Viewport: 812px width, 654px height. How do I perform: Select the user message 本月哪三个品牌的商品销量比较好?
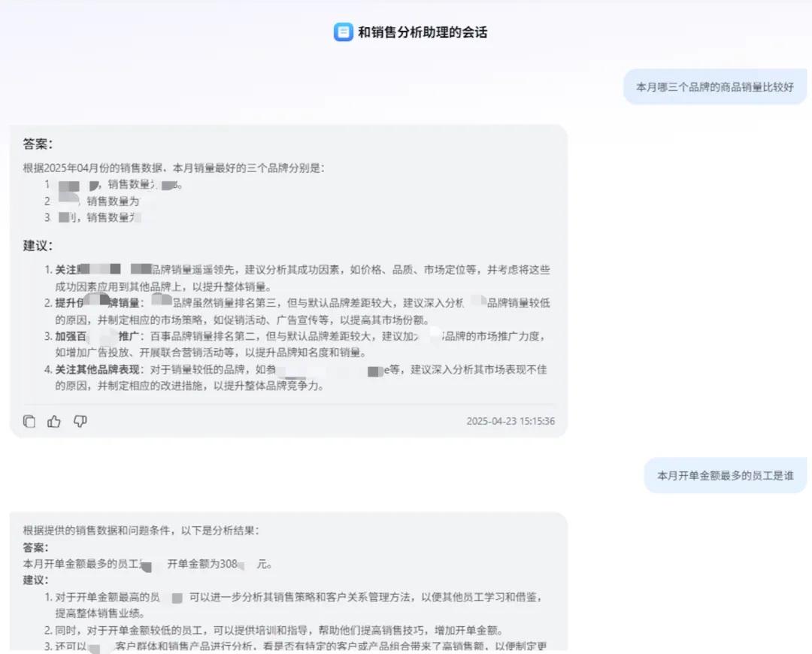tap(714, 87)
